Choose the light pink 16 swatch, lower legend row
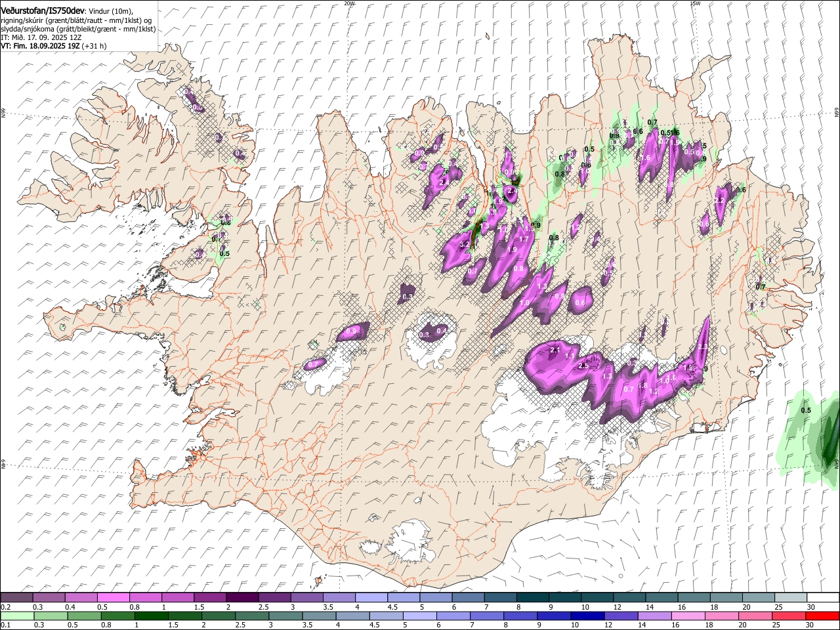Viewport: 840px width, 630px height. [689, 616]
